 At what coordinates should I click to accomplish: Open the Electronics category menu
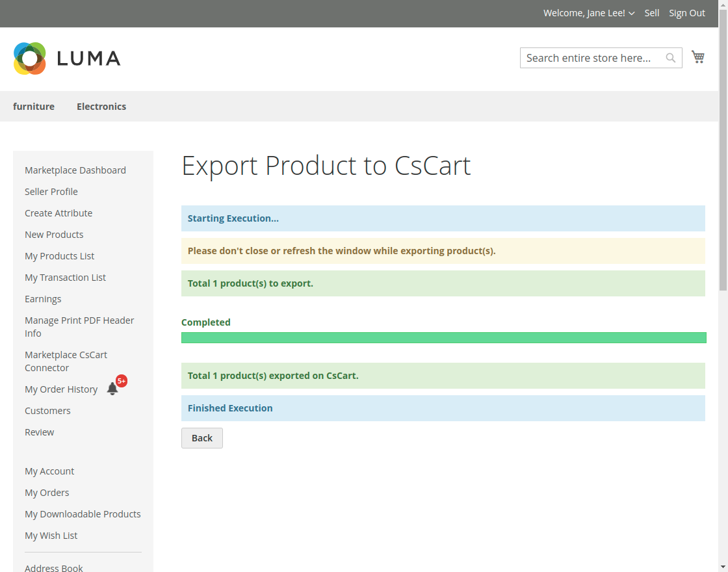(x=101, y=107)
